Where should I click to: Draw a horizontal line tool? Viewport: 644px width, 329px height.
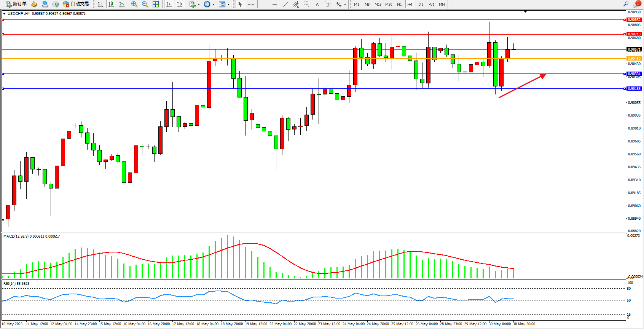click(274, 4)
